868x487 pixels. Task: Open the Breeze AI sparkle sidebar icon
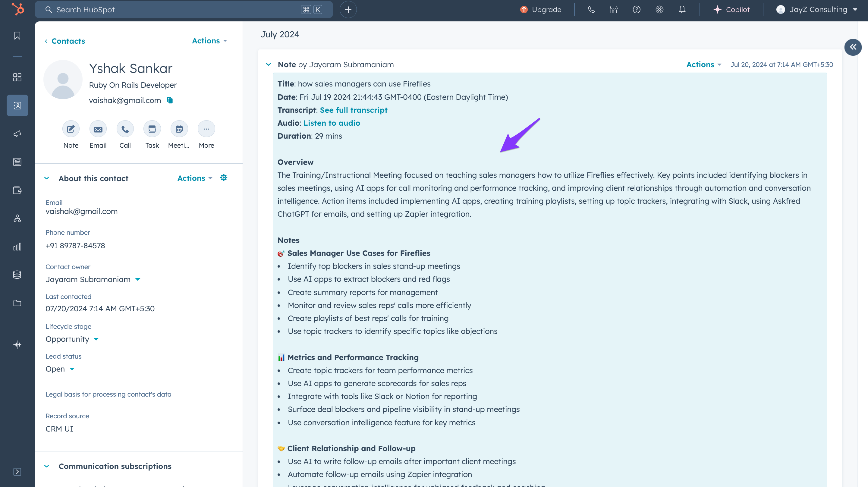coord(17,344)
